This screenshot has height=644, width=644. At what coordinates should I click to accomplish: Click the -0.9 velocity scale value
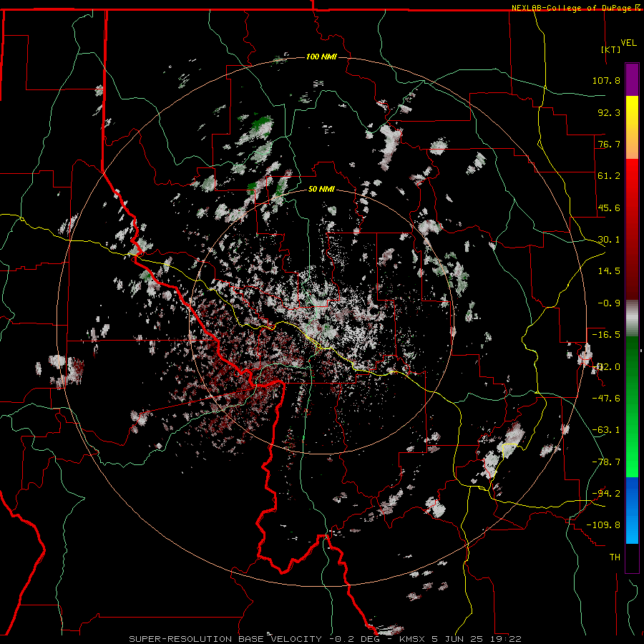tap(609, 303)
